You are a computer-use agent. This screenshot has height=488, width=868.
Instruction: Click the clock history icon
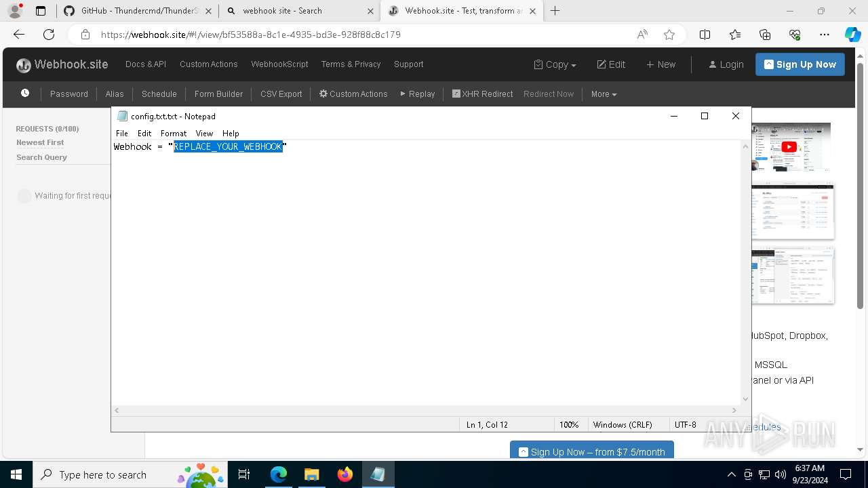25,94
